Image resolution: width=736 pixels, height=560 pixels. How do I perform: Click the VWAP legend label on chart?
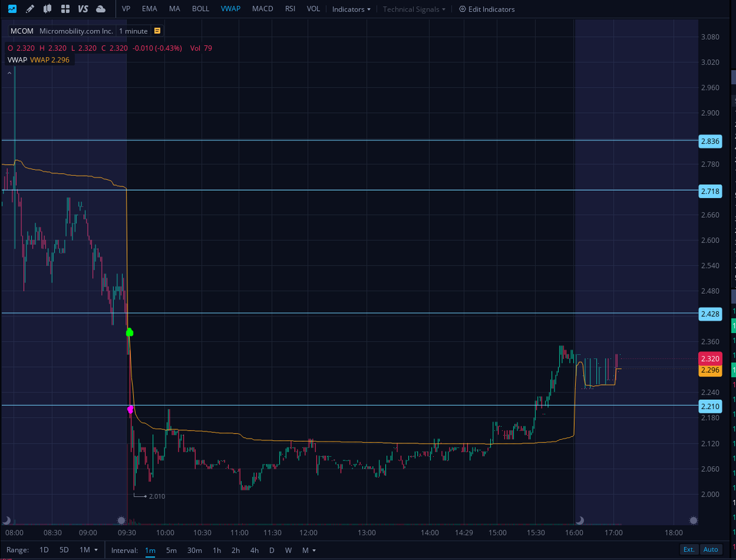17,59
